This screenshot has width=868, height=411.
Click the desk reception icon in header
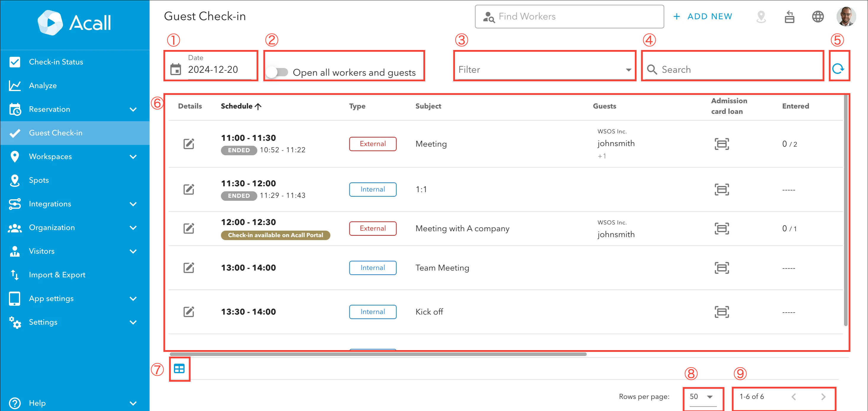pos(789,17)
